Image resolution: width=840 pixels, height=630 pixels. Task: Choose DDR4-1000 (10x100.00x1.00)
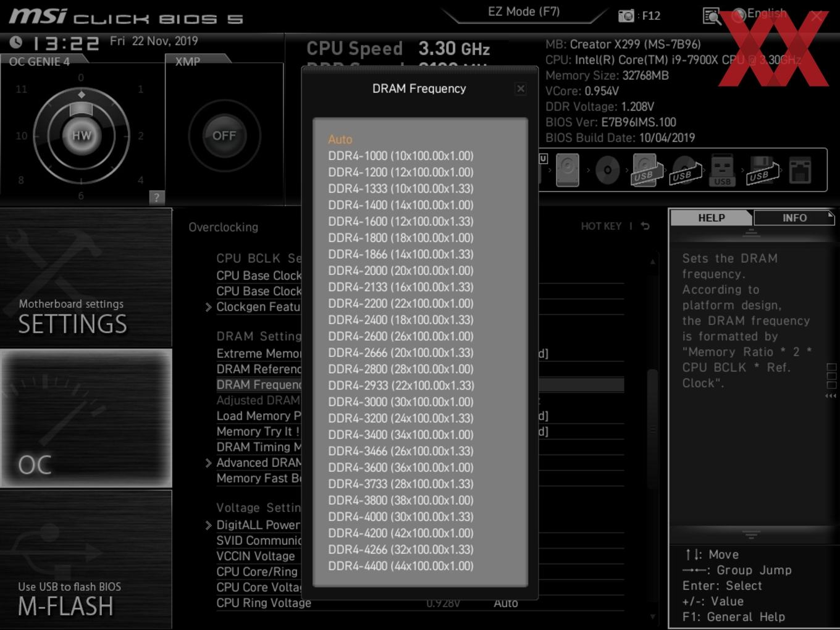401,156
